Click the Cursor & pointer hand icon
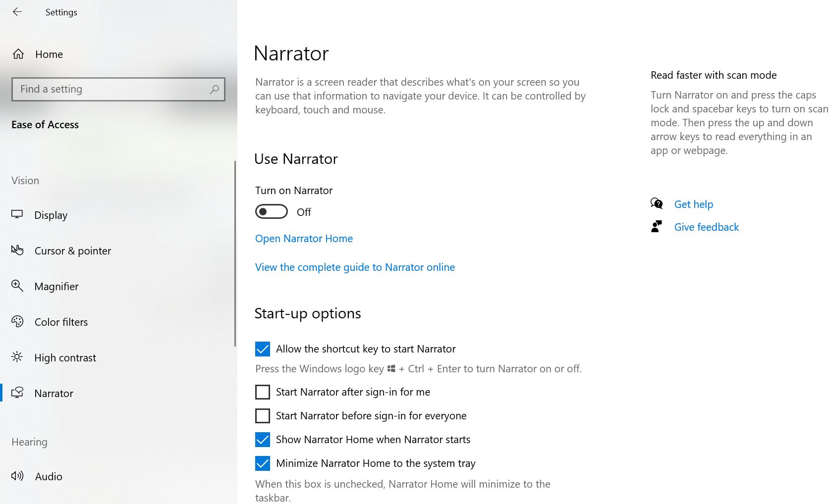833x504 pixels. (17, 250)
